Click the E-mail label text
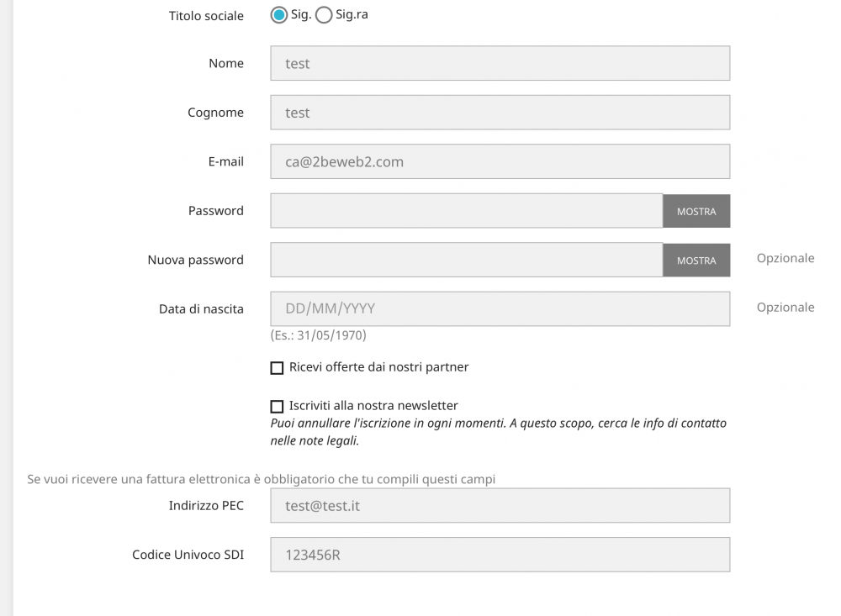Image resolution: width=841 pixels, height=616 pixels. point(225,161)
